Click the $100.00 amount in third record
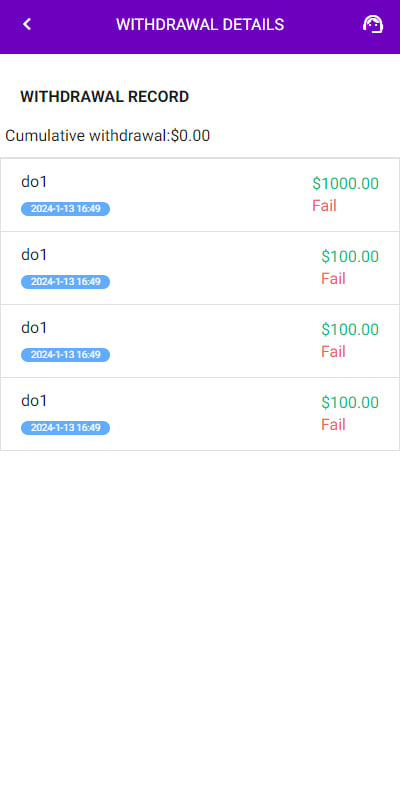Viewport: 400px width, 809px height. 350,329
